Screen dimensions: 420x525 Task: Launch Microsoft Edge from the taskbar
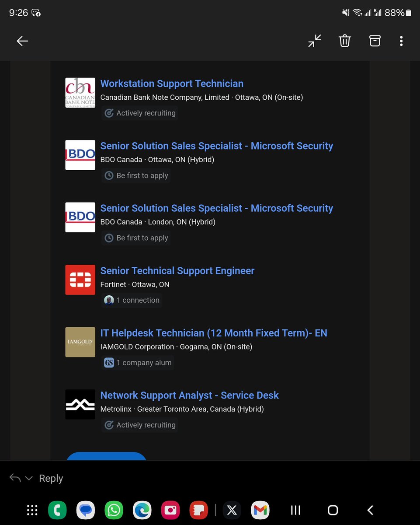coord(142,510)
